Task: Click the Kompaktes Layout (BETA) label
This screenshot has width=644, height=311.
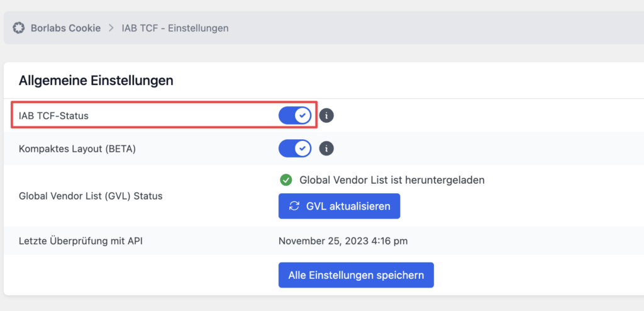Action: point(77,149)
